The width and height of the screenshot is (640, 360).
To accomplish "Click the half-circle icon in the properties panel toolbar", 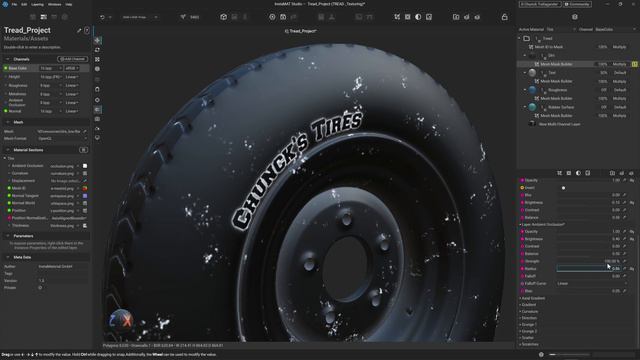I will pos(578,173).
